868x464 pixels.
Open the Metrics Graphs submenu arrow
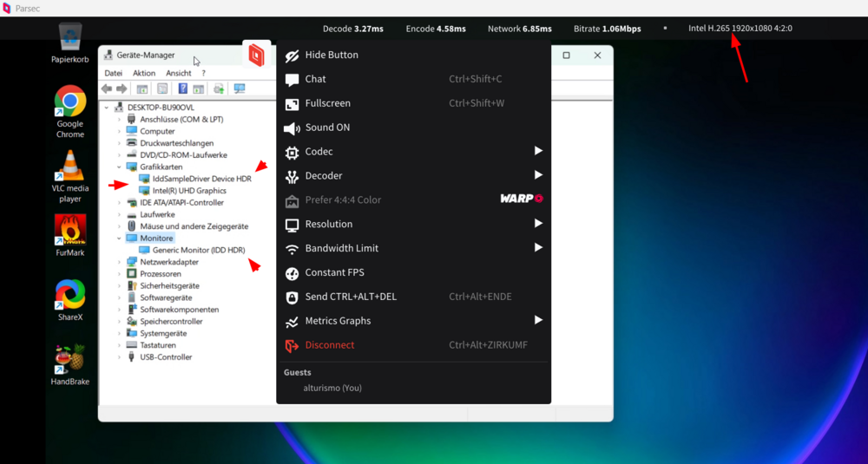(538, 320)
